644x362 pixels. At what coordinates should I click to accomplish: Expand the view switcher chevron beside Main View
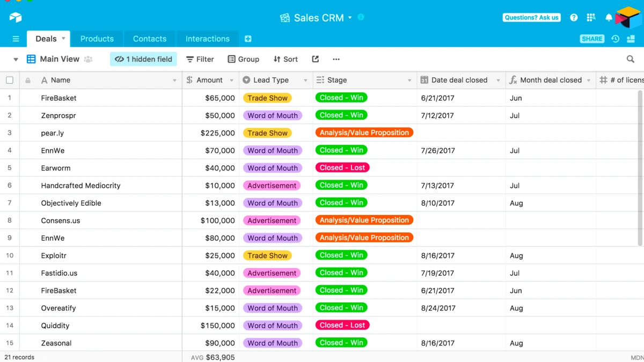[15, 59]
